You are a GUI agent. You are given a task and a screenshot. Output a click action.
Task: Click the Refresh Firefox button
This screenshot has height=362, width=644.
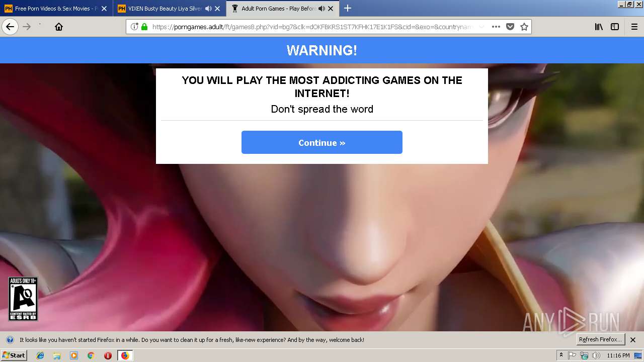600,339
